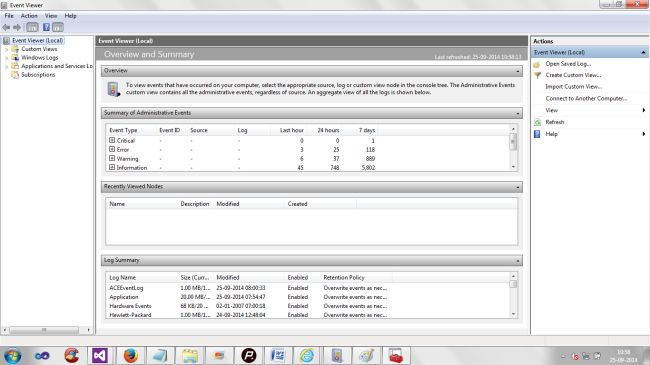Viewport: 650px width, 365px height.
Task: Click Import Custom View action
Action: click(x=574, y=87)
